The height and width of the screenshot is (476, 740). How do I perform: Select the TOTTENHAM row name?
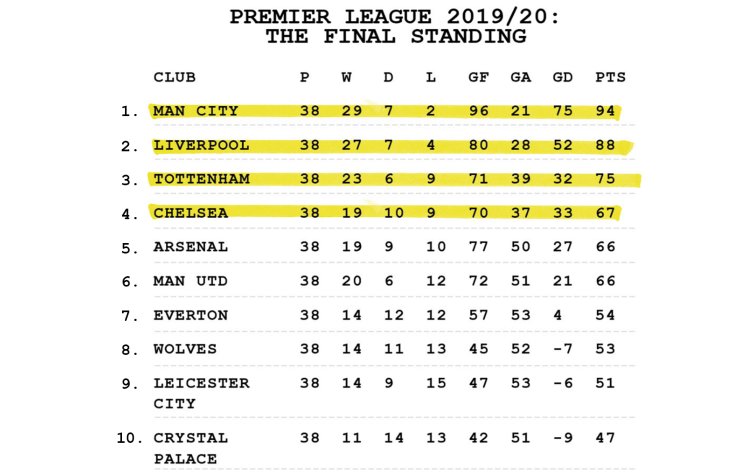201,179
